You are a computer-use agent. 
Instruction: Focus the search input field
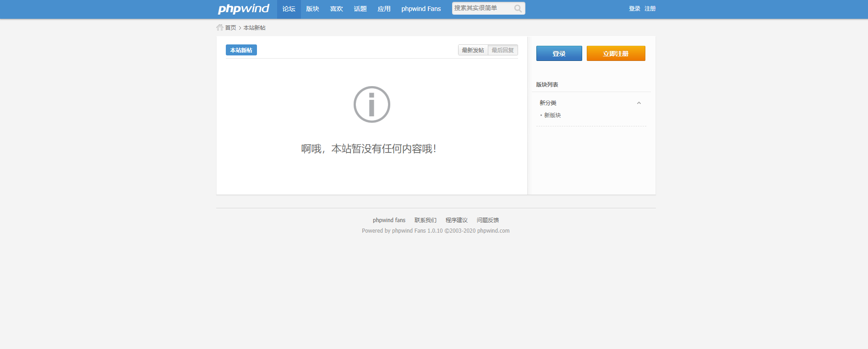(x=481, y=8)
